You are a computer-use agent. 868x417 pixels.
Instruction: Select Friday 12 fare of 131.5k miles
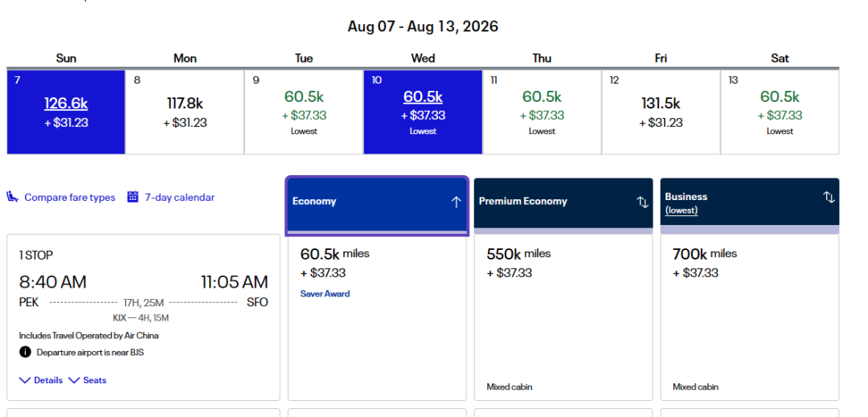pyautogui.click(x=661, y=112)
